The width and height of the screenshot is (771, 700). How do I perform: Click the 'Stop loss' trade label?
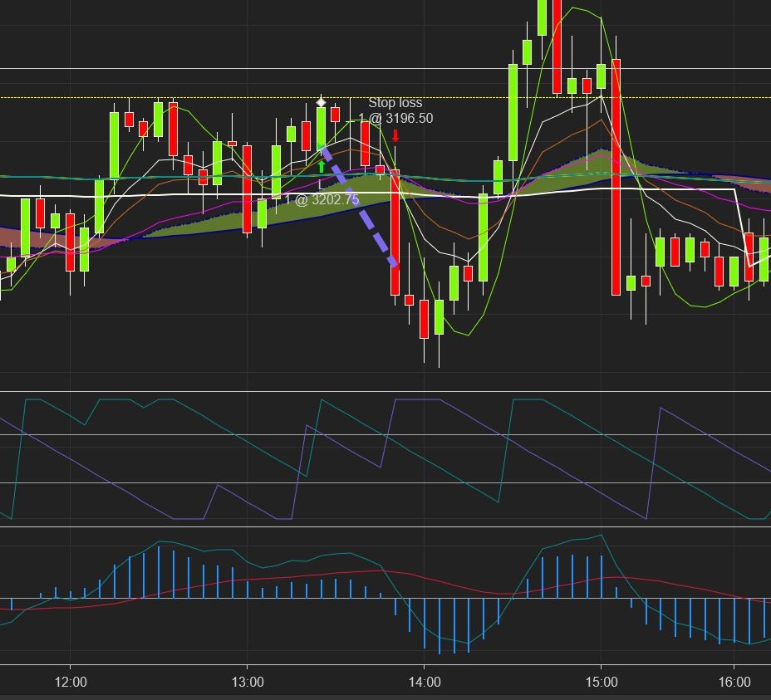coord(395,103)
